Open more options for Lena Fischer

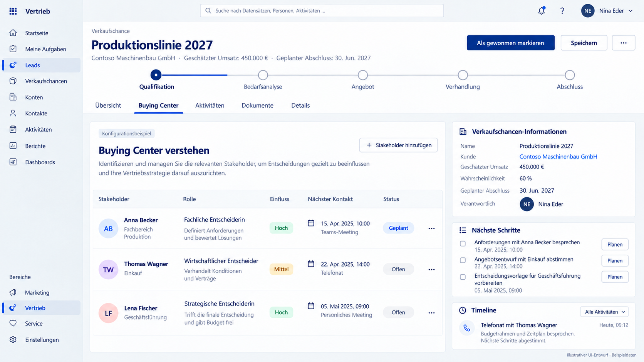[x=431, y=313]
